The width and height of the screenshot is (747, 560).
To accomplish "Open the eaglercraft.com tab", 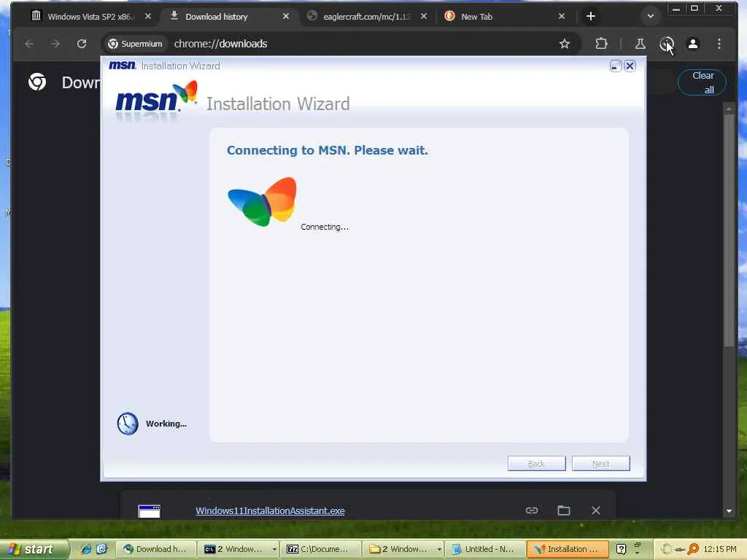I will click(367, 16).
